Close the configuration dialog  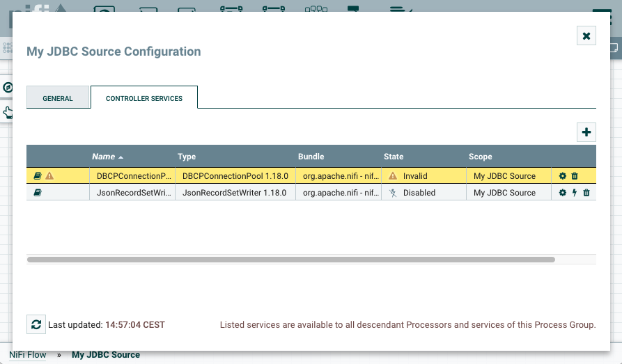tap(586, 35)
